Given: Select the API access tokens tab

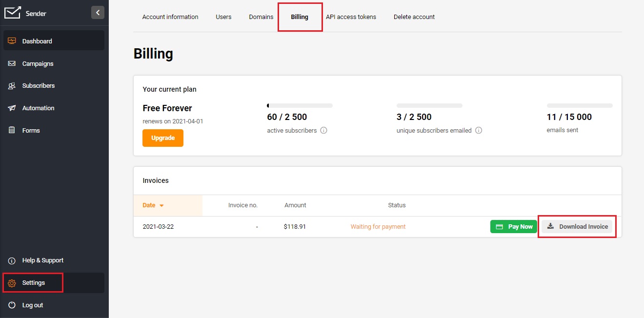Looking at the screenshot, I should (351, 17).
